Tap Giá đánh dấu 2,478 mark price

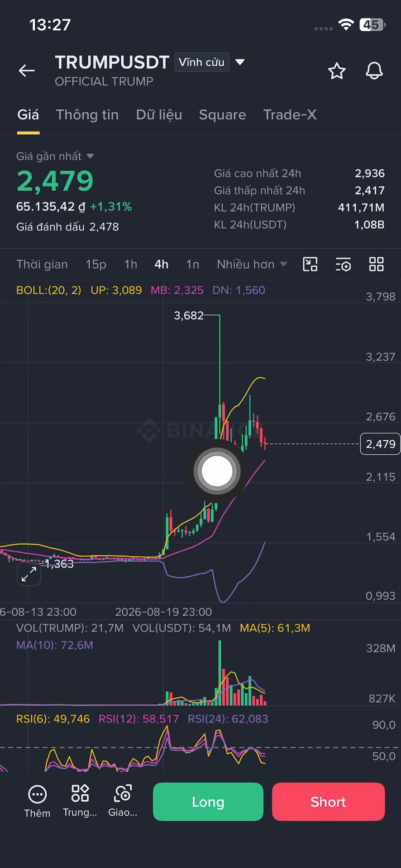[67, 227]
